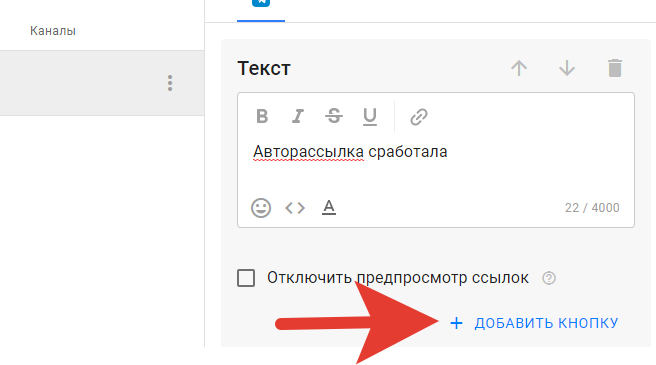Insert a hyperlink into the text
Screen dimensions: 656x365
419,117
